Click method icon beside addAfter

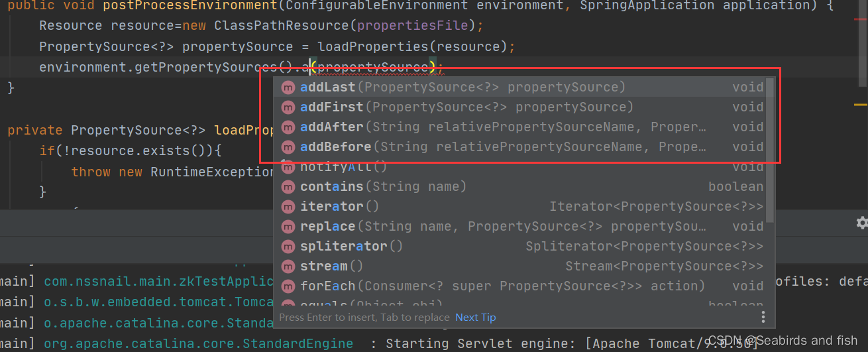(x=288, y=127)
